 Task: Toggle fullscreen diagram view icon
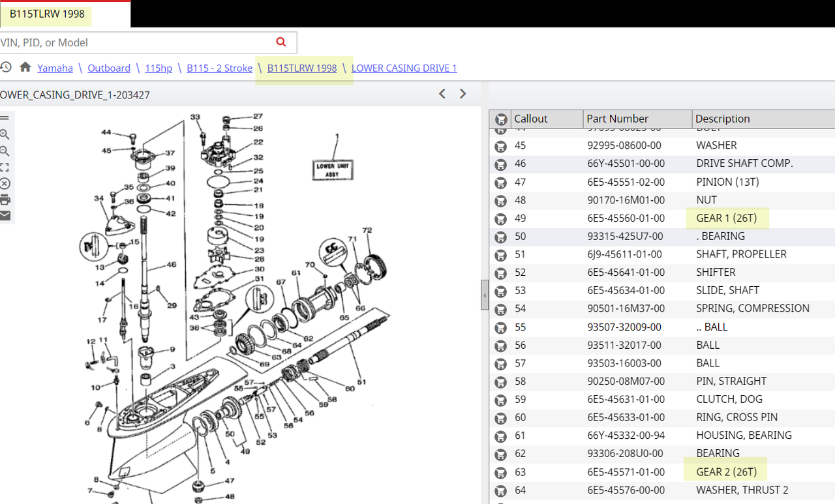tap(5, 167)
